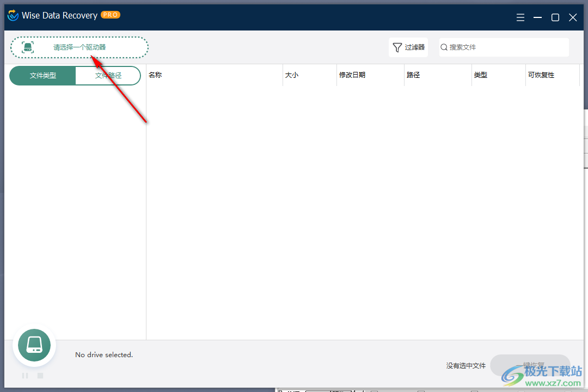Click the magnifier search icon
Viewport: 588px width, 392px height.
[444, 47]
